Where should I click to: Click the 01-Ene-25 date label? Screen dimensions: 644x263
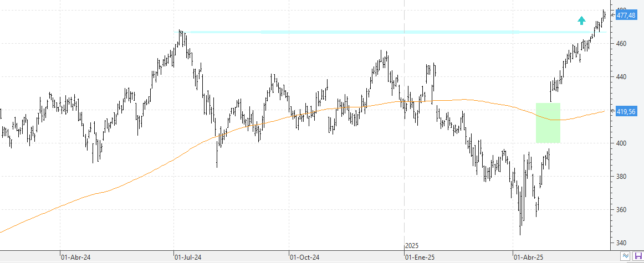pyautogui.click(x=419, y=257)
